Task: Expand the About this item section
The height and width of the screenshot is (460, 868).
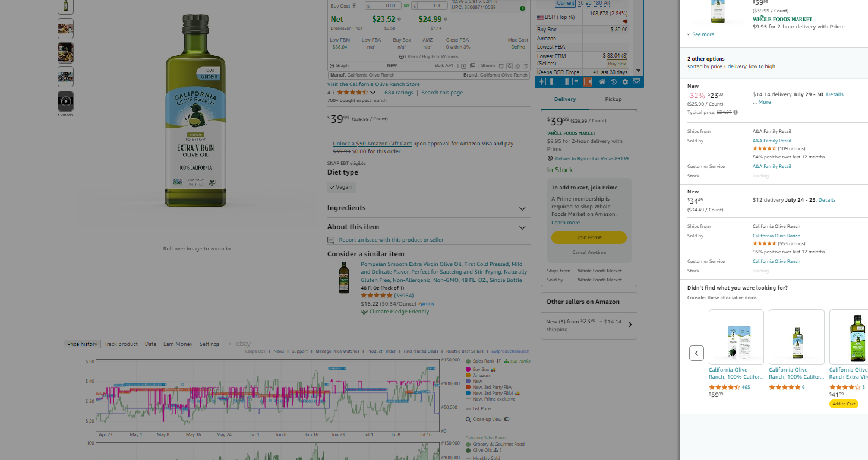Action: coord(428,227)
